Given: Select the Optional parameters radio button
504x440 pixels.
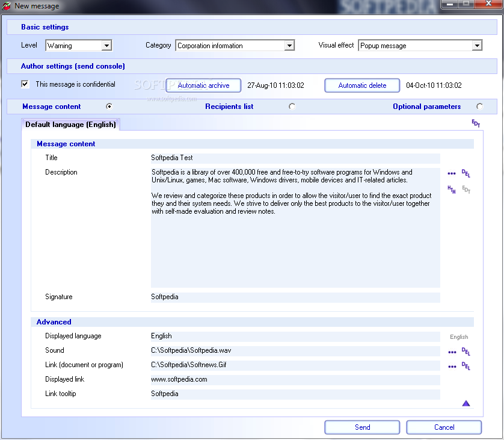Looking at the screenshot, I should pyautogui.click(x=479, y=107).
